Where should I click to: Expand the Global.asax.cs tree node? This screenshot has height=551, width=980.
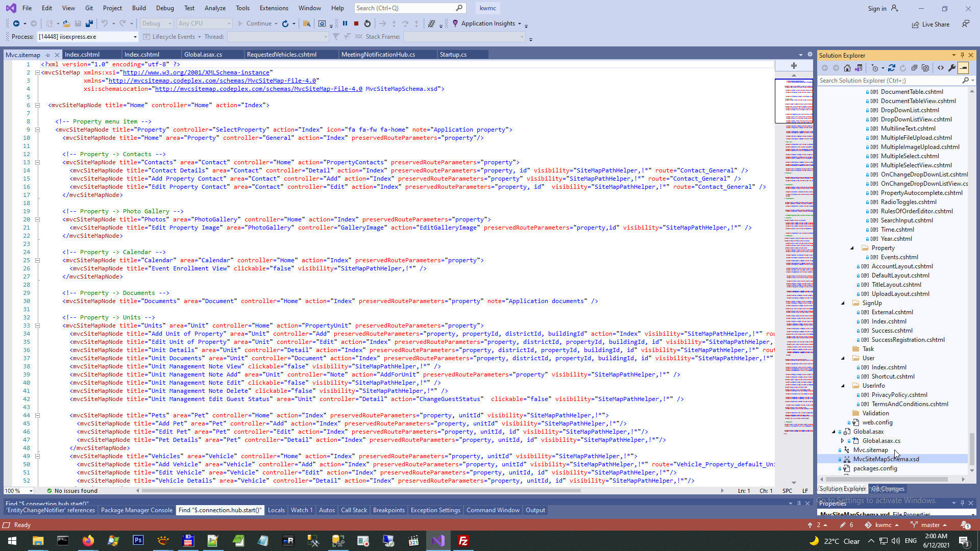pos(843,441)
